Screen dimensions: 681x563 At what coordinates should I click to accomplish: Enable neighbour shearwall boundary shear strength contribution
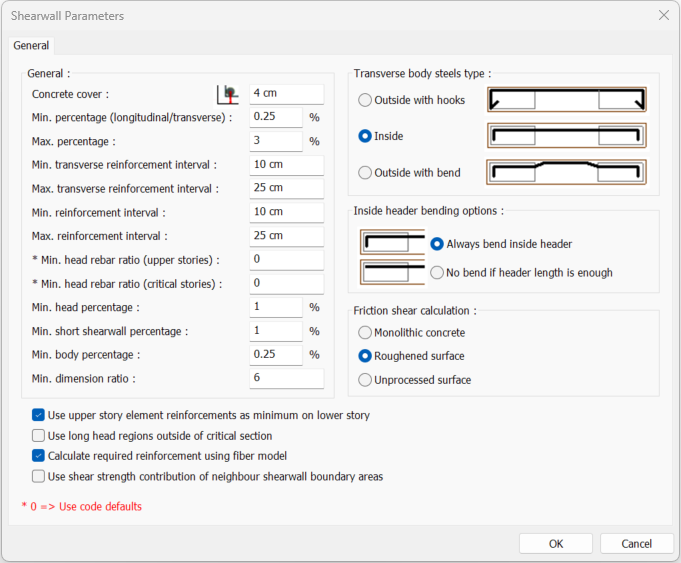[38, 477]
